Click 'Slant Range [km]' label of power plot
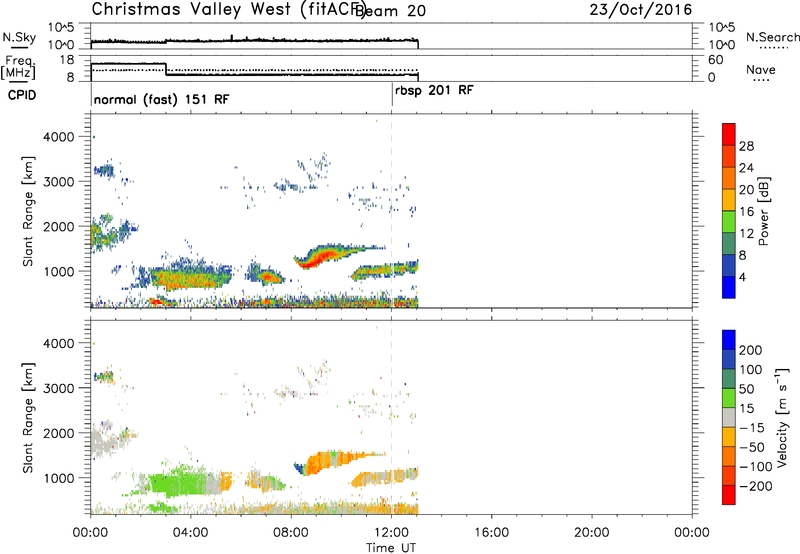 [x=28, y=211]
